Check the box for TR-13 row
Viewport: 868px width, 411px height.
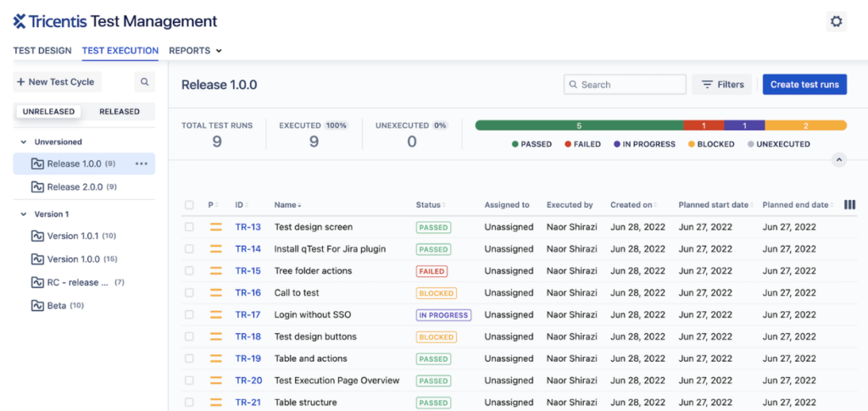[189, 227]
